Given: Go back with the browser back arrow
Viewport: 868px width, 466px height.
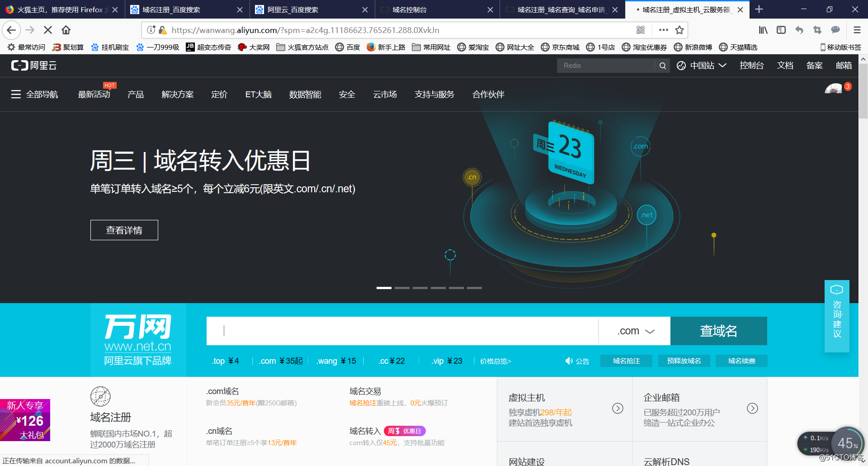Looking at the screenshot, I should (11, 30).
